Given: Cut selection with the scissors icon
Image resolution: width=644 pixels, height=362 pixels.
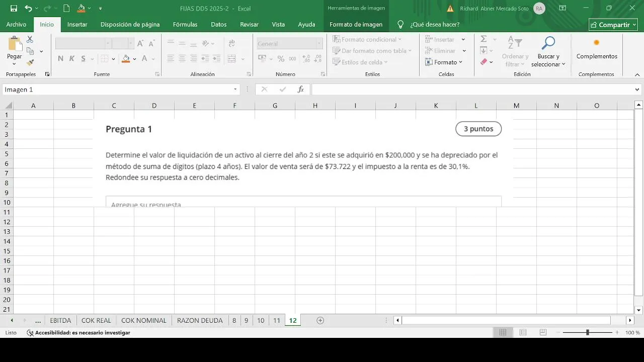Looking at the screenshot, I should [x=30, y=39].
